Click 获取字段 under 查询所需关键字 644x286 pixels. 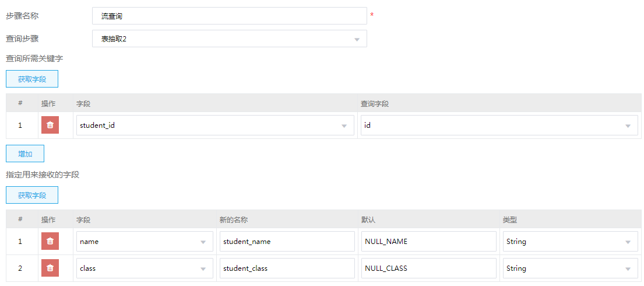(x=32, y=79)
